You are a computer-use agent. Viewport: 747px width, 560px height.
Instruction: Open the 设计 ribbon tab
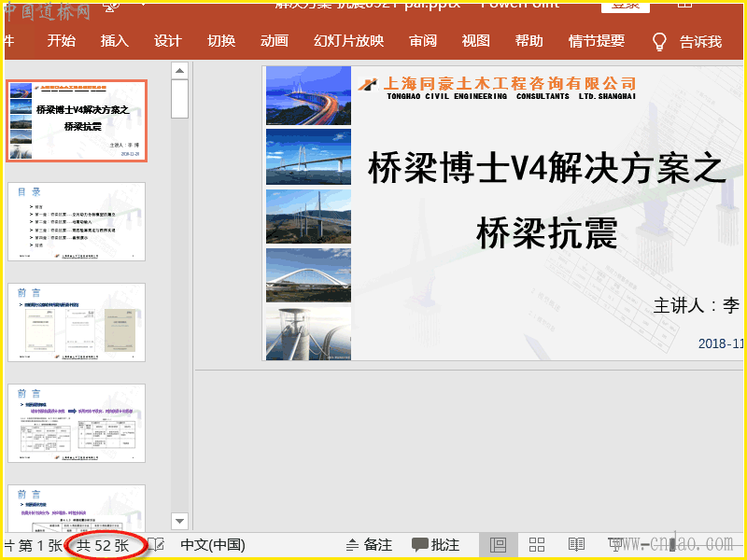click(x=168, y=41)
